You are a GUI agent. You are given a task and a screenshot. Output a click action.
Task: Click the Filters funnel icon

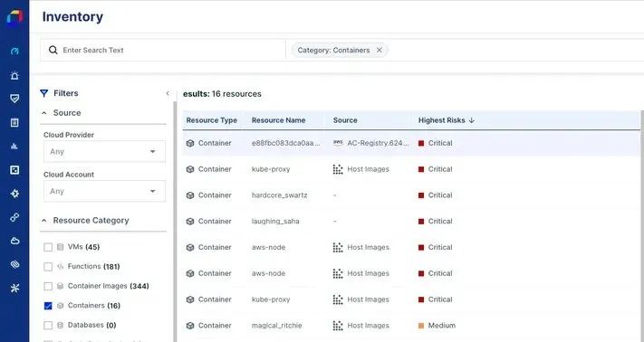point(44,93)
